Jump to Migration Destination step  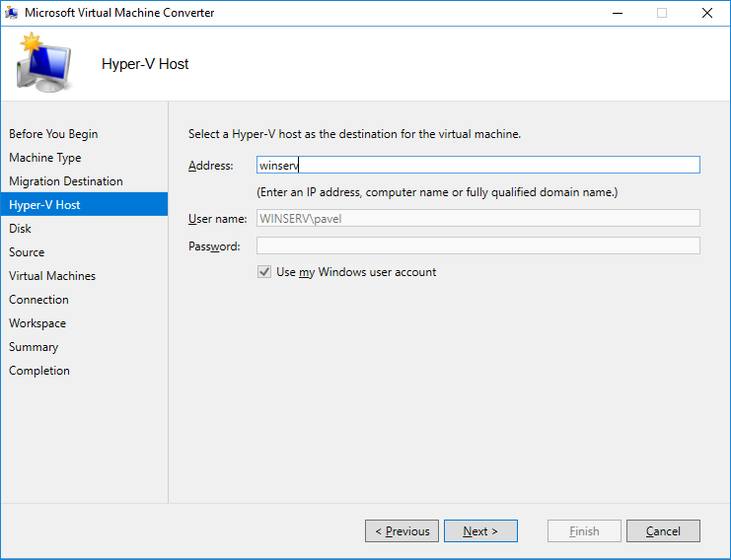66,181
